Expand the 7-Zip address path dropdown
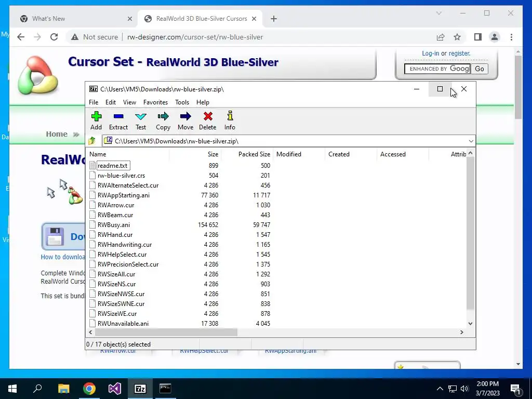The width and height of the screenshot is (532, 399). 471,141
